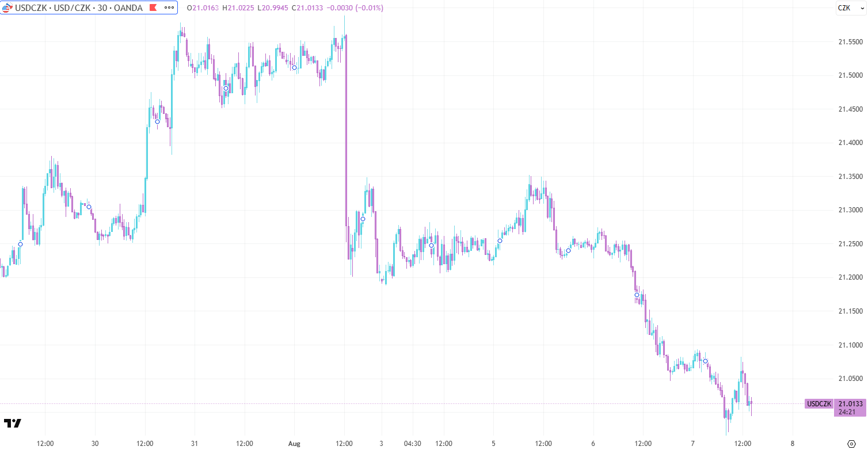Expand the CZK currency dropdown
868x450 pixels.
851,8
